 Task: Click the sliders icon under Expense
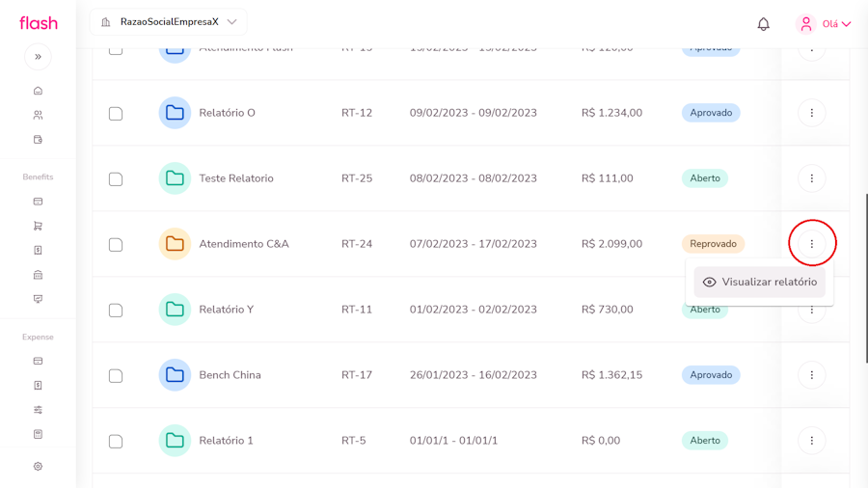pos(38,410)
